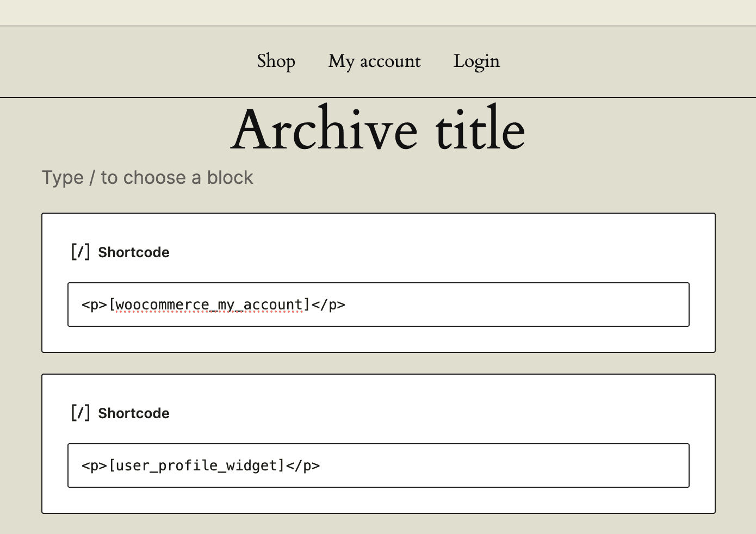Select the Archive title heading
This screenshot has width=756, height=534.
pos(378,129)
